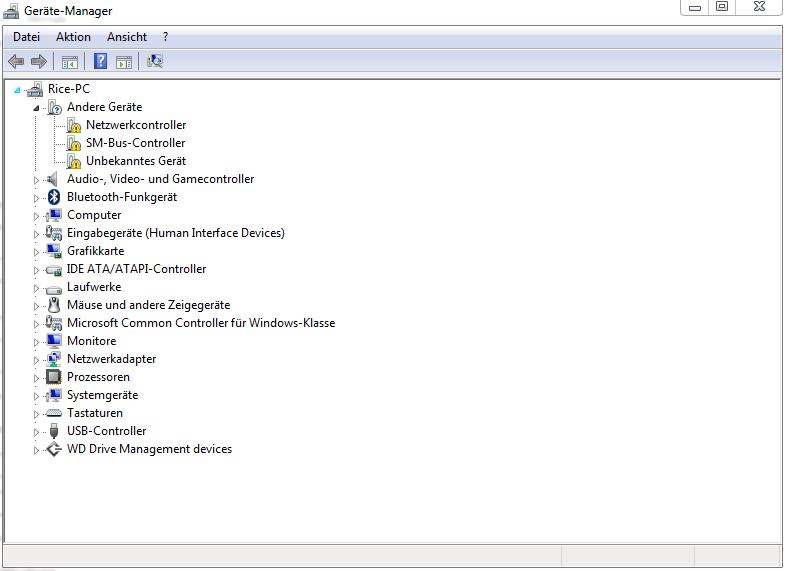Screen dimensions: 786x571
Task: Expand Audio-, Video- und Gamecontroller
Action: 36,180
